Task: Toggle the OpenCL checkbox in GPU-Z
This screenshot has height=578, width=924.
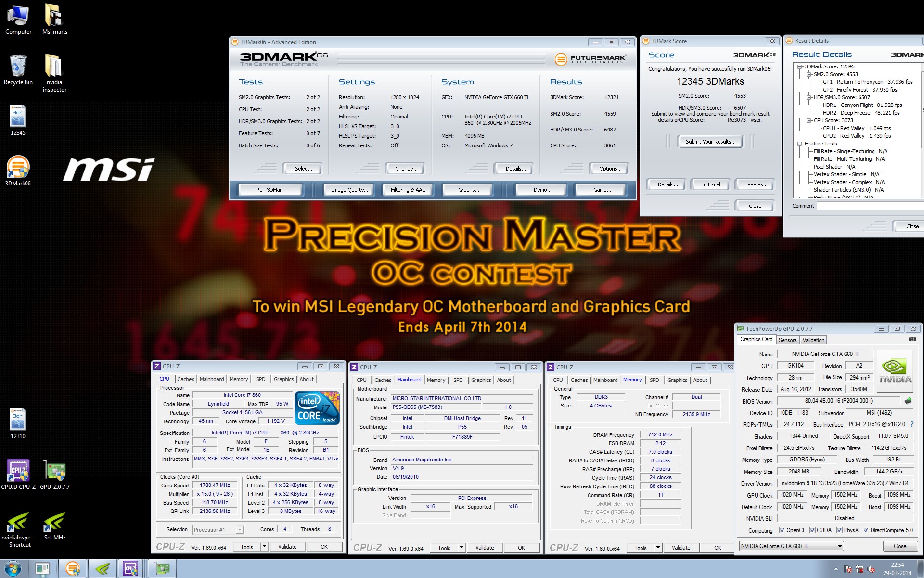Action: (x=782, y=530)
